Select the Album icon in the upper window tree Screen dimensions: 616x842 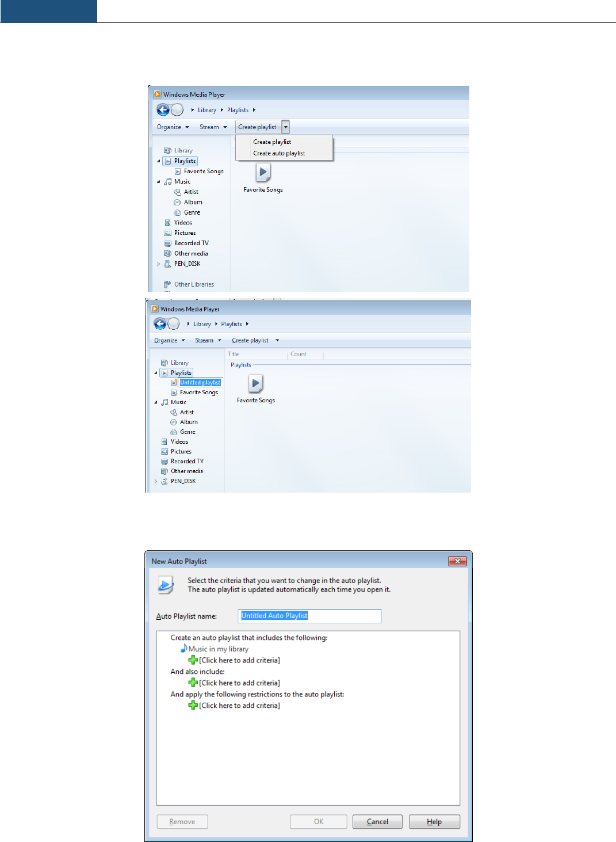click(177, 203)
